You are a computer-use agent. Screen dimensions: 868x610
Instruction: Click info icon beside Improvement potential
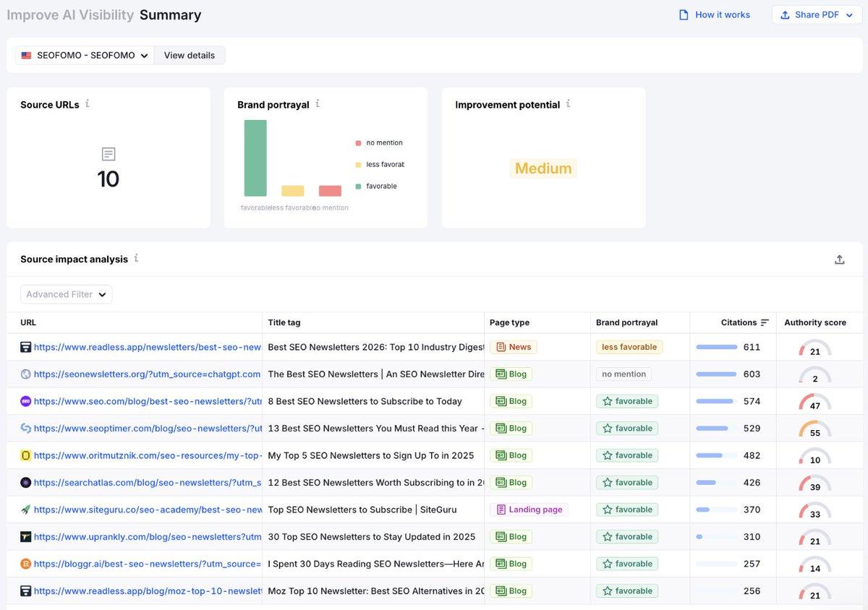coord(569,104)
